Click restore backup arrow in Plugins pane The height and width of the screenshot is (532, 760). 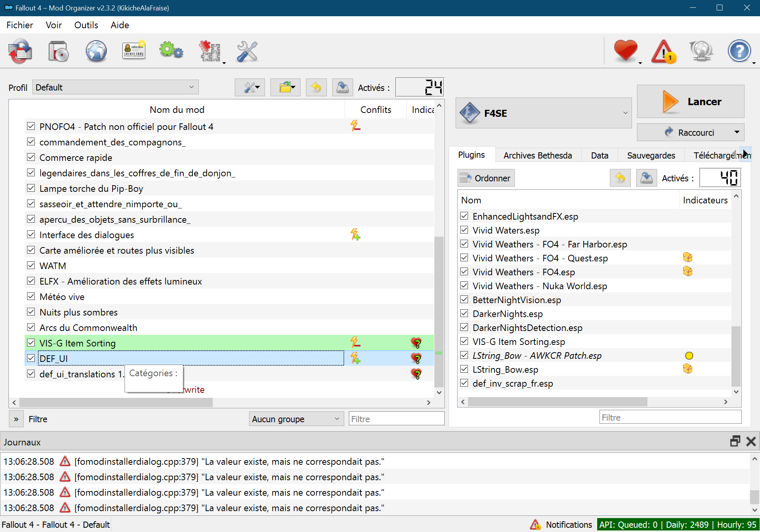[x=620, y=178]
